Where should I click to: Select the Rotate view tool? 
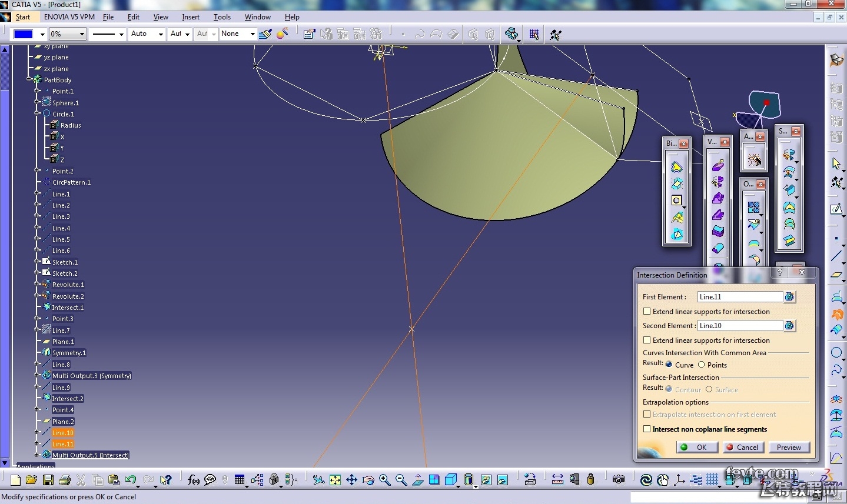(368, 480)
